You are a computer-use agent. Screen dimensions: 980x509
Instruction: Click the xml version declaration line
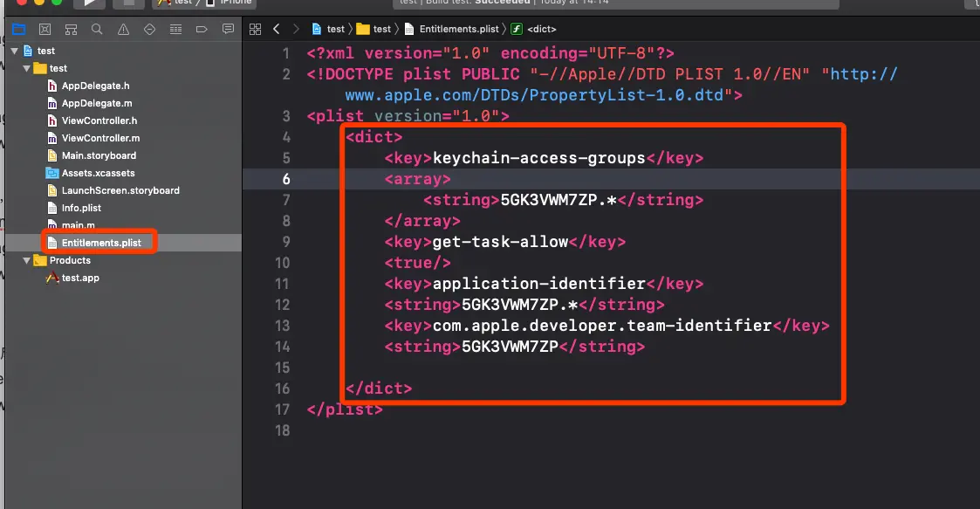[490, 53]
